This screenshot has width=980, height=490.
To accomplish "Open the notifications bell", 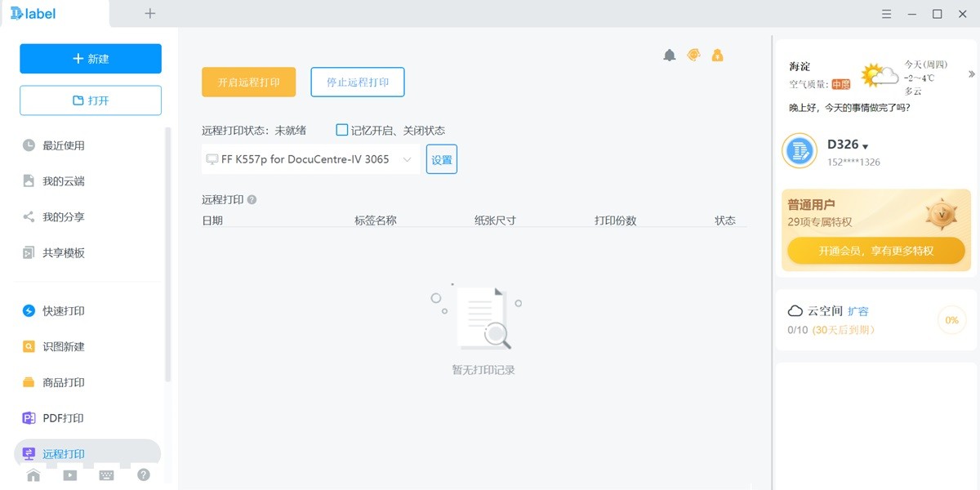I will [669, 55].
